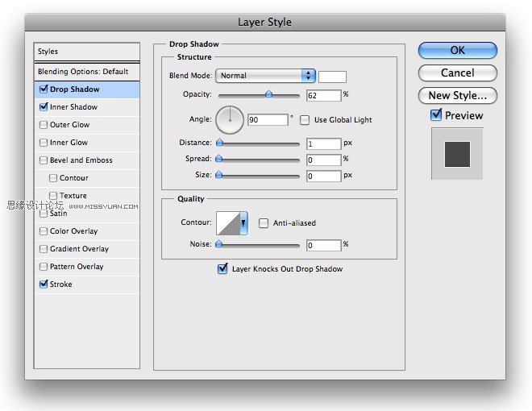
Task: Select the Drop Shadow row label
Action: tap(75, 89)
